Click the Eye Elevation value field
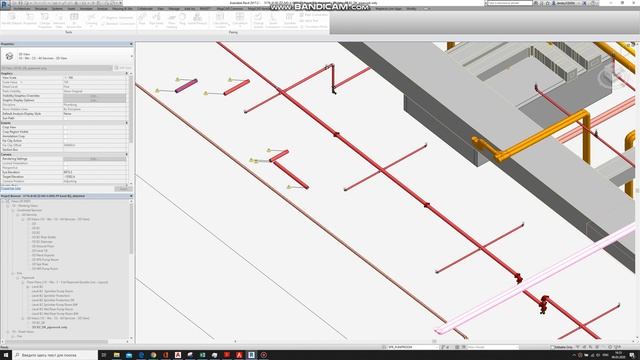Screen dimensions: 640x360 94,172
